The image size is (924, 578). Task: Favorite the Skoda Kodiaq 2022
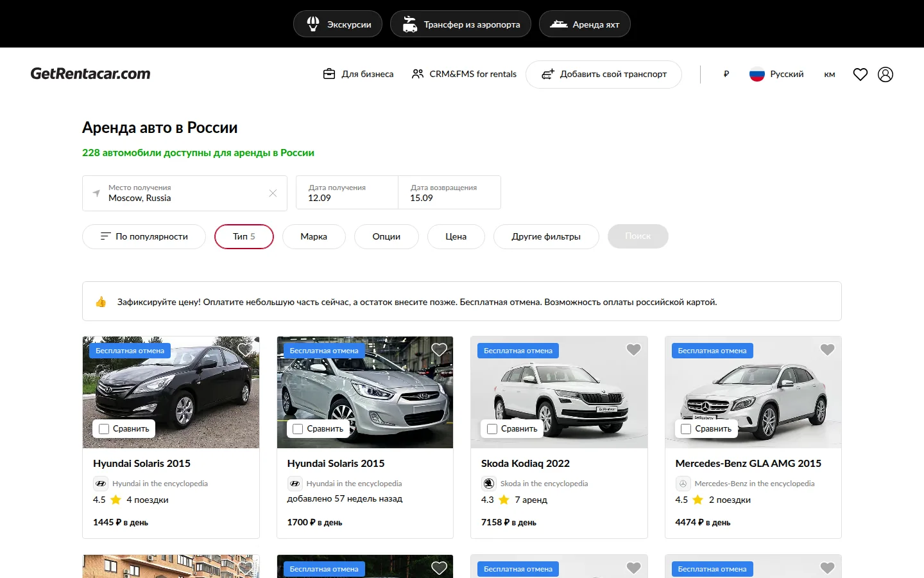pos(633,350)
